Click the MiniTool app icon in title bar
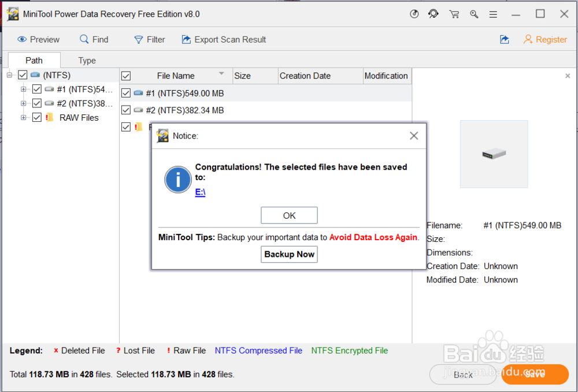The height and width of the screenshot is (392, 578). point(13,14)
